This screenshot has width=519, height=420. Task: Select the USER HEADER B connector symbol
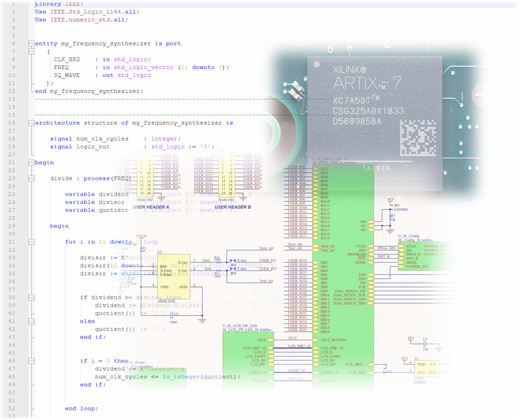227,175
